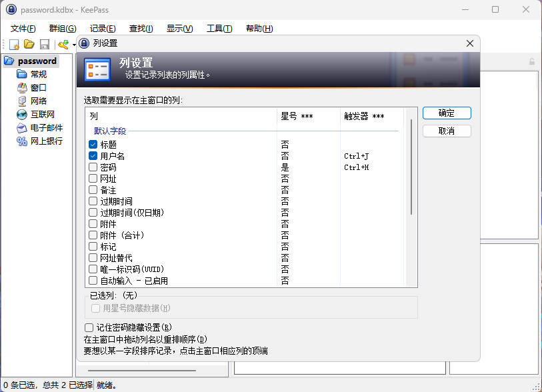542x392 pixels.
Task: Click the 确定 button
Action: (447, 113)
